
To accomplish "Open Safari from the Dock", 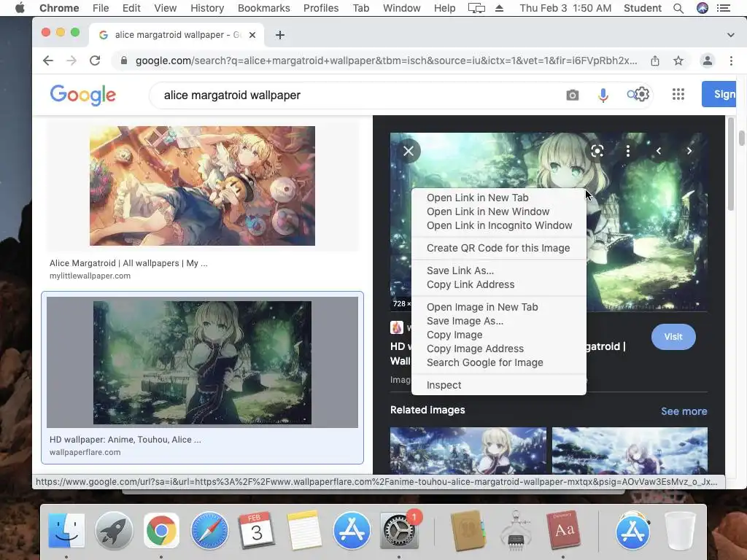I will (209, 530).
